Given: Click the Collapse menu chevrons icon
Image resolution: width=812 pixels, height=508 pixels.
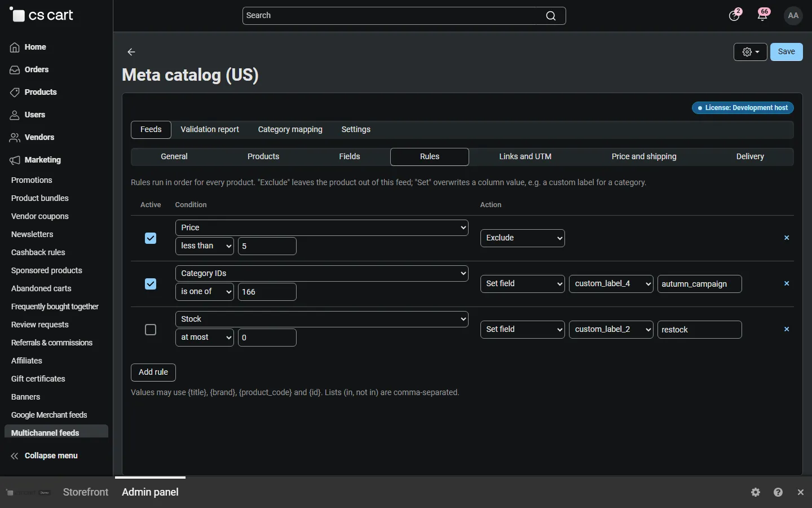Looking at the screenshot, I should coord(15,456).
